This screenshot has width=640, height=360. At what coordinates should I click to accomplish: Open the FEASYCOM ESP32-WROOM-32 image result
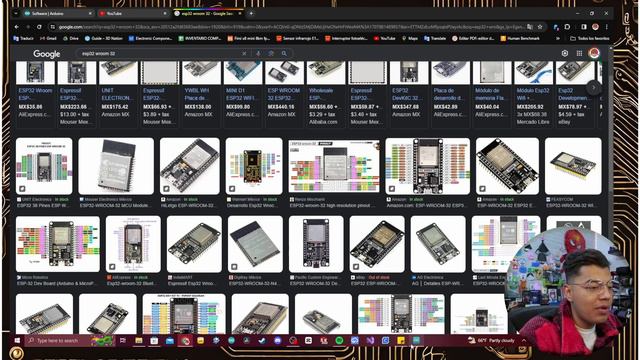coord(573,166)
